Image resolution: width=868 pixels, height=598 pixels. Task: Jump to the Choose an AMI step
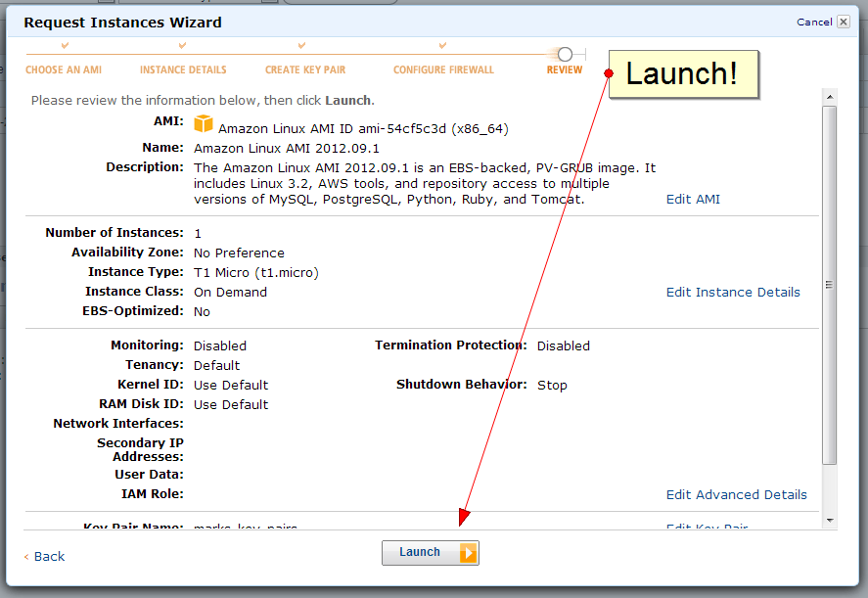pyautogui.click(x=64, y=69)
